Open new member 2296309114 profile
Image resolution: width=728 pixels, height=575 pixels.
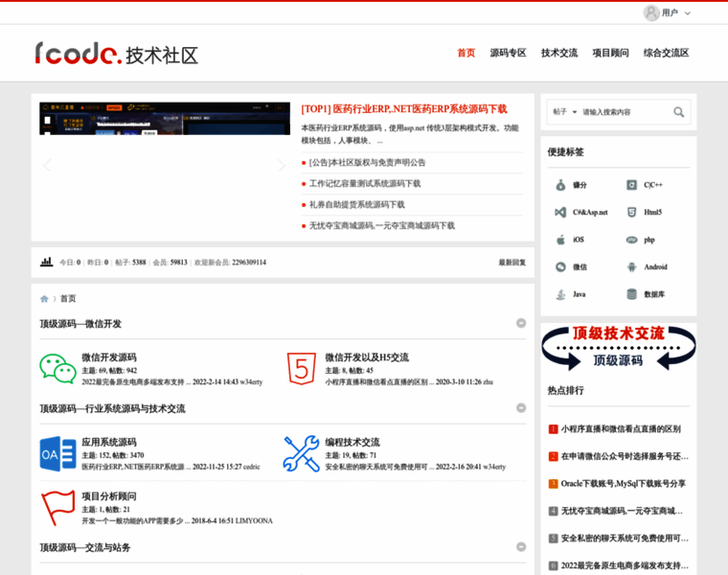[x=249, y=263]
